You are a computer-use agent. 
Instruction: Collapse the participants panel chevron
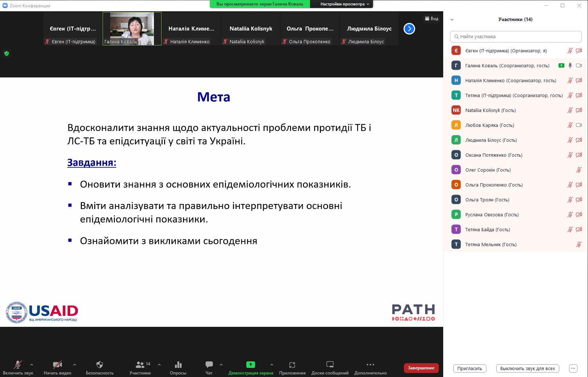click(x=452, y=20)
